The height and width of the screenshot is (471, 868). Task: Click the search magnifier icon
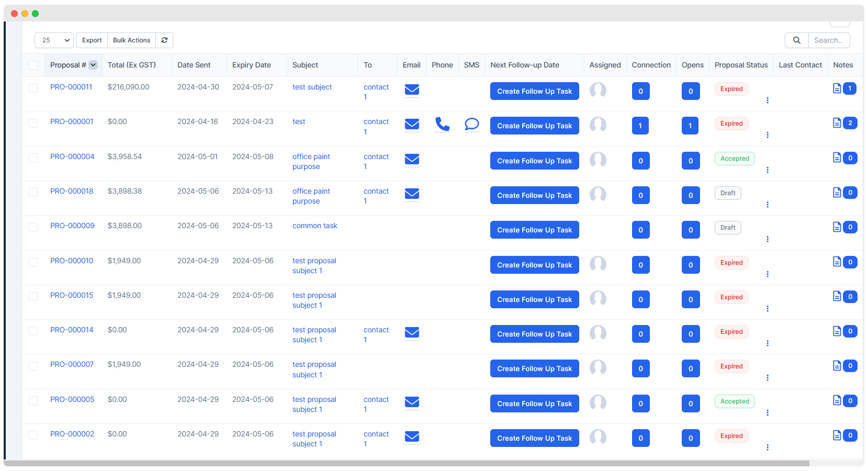796,40
